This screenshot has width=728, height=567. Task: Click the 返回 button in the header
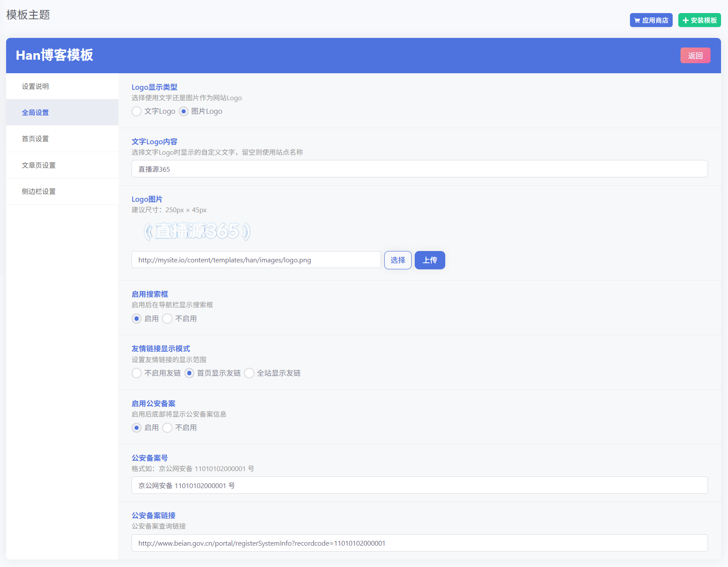(695, 55)
